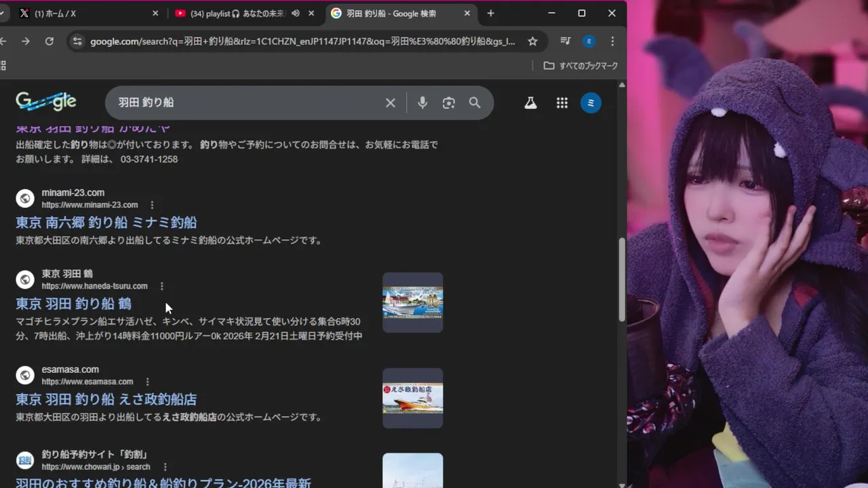868x488 pixels.
Task: Reload the current page
Action: [x=49, y=41]
